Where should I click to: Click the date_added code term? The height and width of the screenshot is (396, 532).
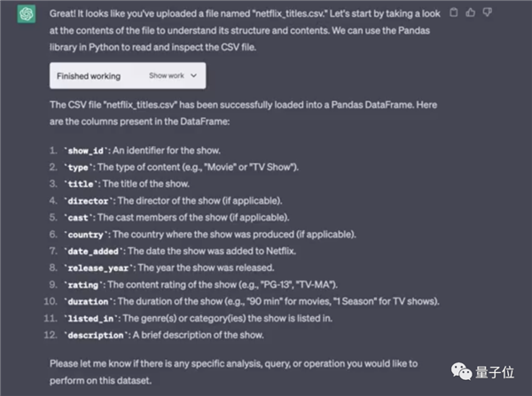(x=93, y=252)
